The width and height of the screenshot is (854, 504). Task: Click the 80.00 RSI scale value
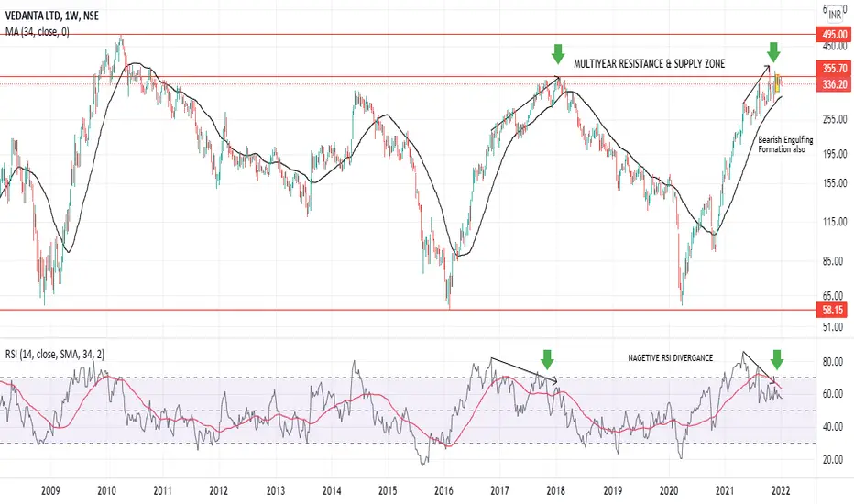pyautogui.click(x=833, y=361)
